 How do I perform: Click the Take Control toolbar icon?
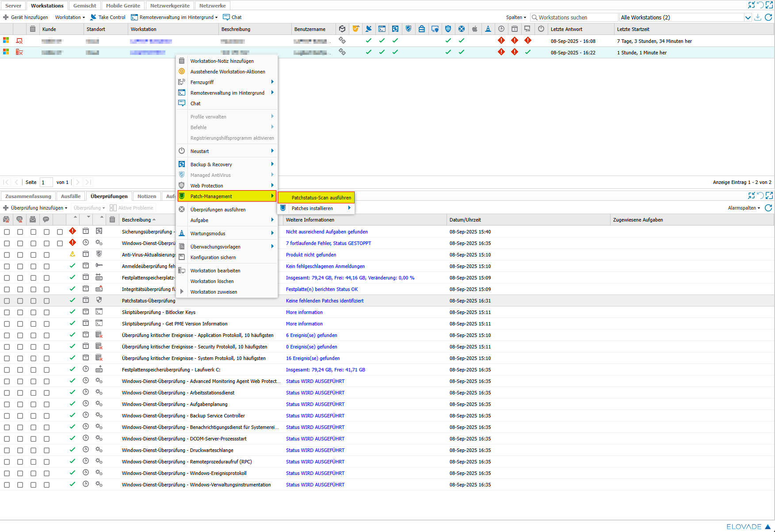93,17
